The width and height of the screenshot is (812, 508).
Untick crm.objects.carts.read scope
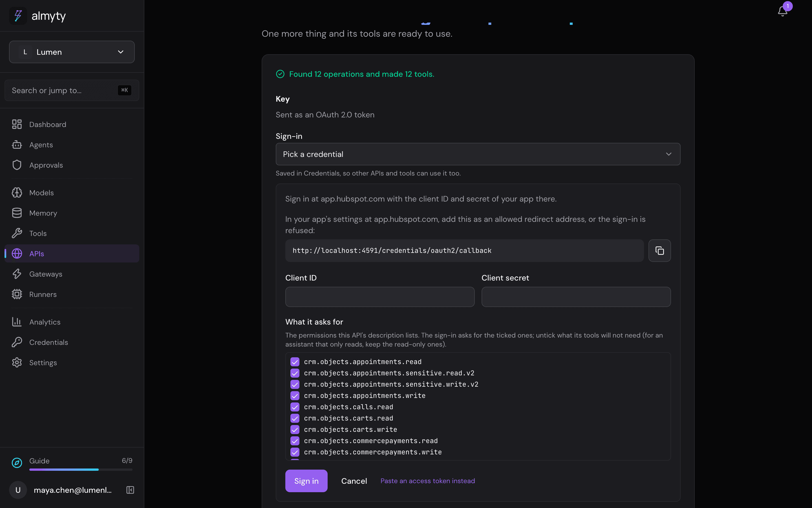(295, 418)
